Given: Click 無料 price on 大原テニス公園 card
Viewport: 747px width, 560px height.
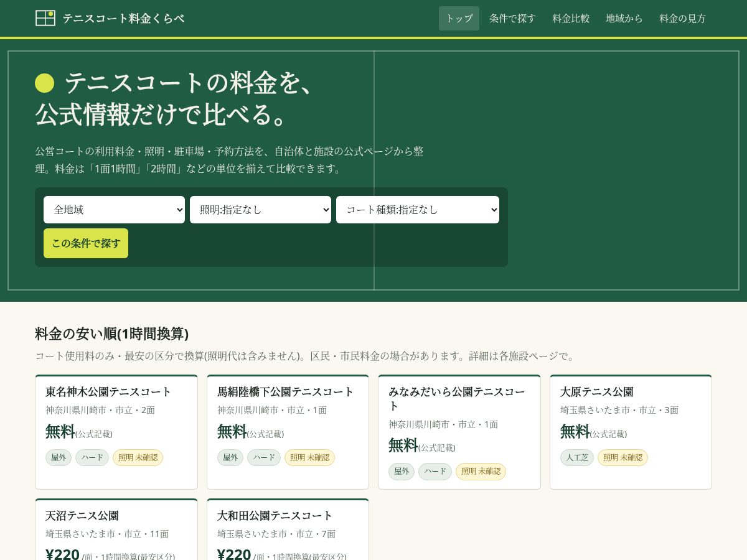Looking at the screenshot, I should pos(575,431).
